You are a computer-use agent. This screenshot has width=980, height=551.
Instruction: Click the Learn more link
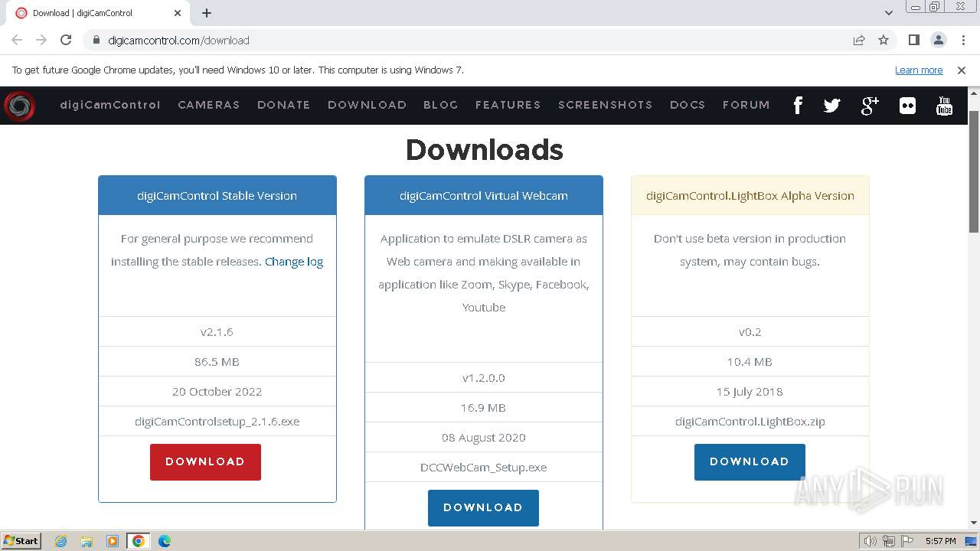click(x=919, y=70)
